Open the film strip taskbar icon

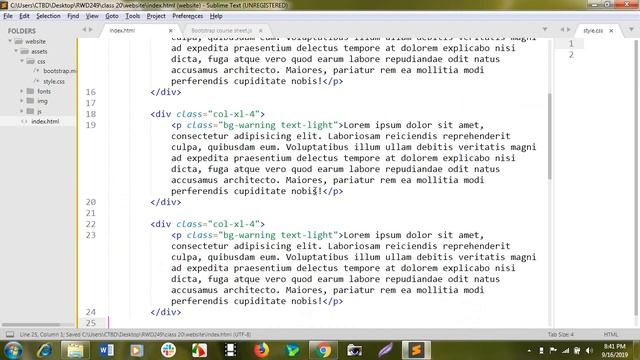tap(230, 350)
